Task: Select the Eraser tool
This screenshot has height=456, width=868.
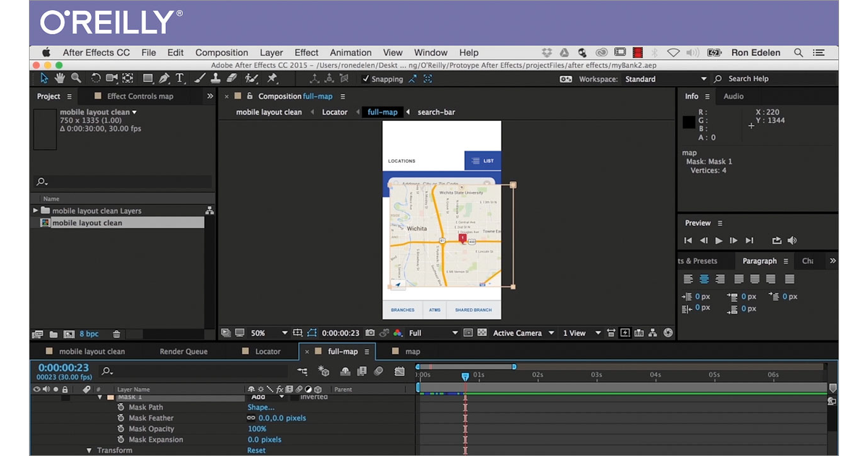Action: pyautogui.click(x=231, y=78)
